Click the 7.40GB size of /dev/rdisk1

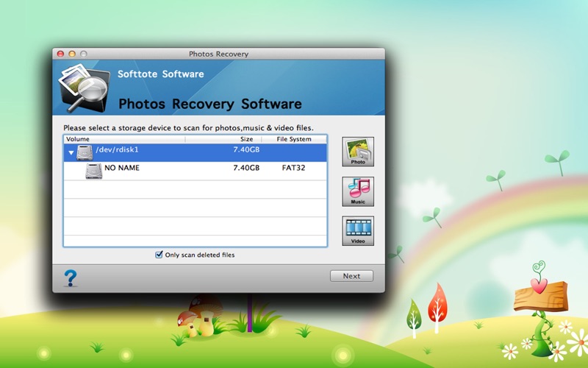point(246,149)
